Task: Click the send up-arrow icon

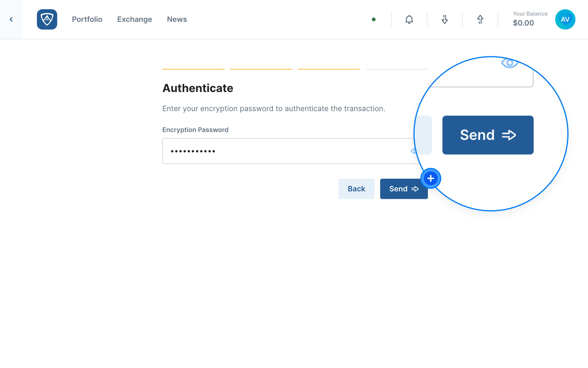Action: [480, 20]
